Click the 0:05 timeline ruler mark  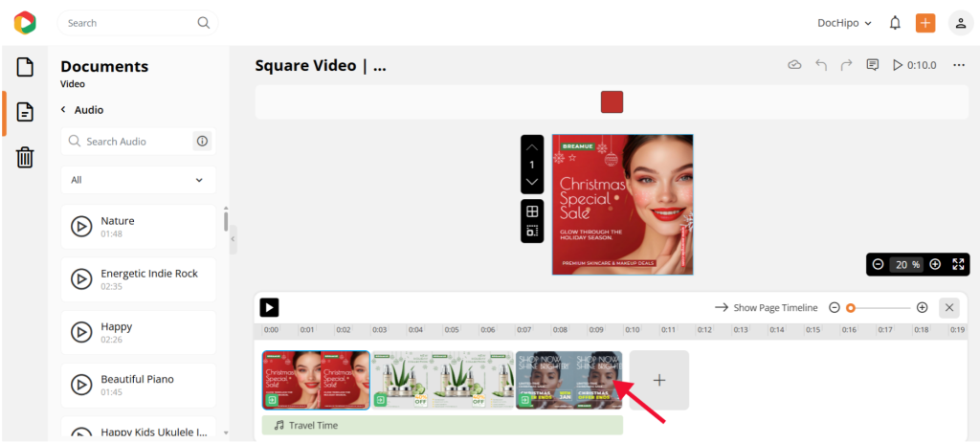(452, 329)
